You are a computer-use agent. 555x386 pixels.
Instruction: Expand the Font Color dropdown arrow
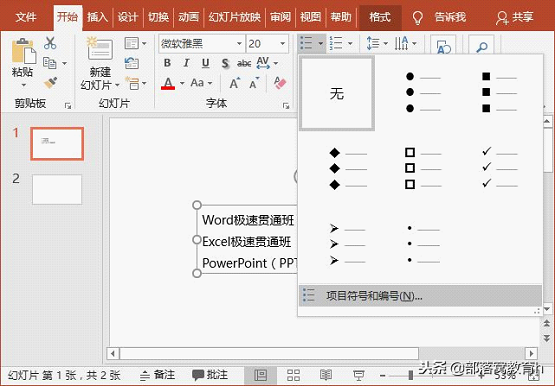click(182, 83)
